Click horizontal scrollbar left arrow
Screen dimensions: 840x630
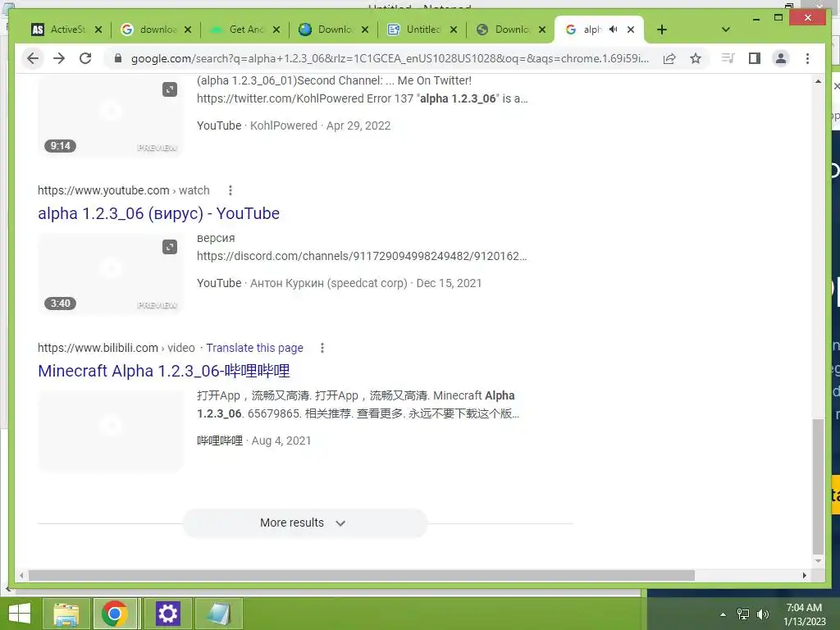(x=21, y=575)
